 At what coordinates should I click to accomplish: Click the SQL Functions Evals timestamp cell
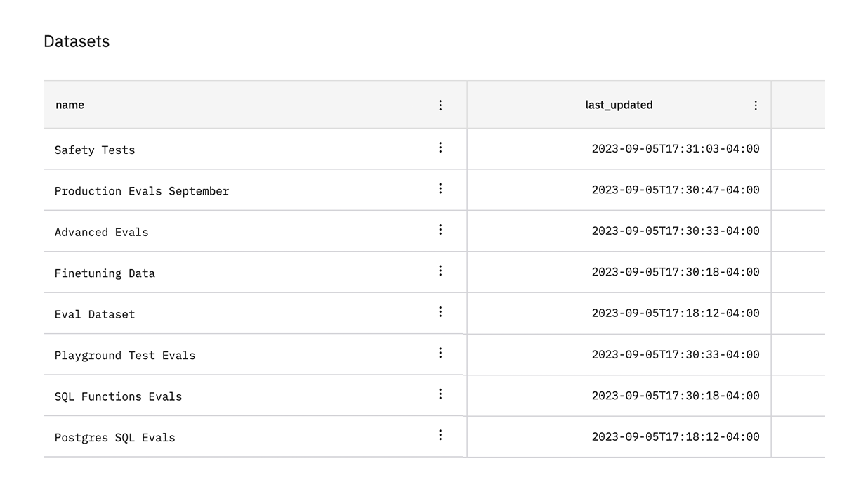point(676,396)
